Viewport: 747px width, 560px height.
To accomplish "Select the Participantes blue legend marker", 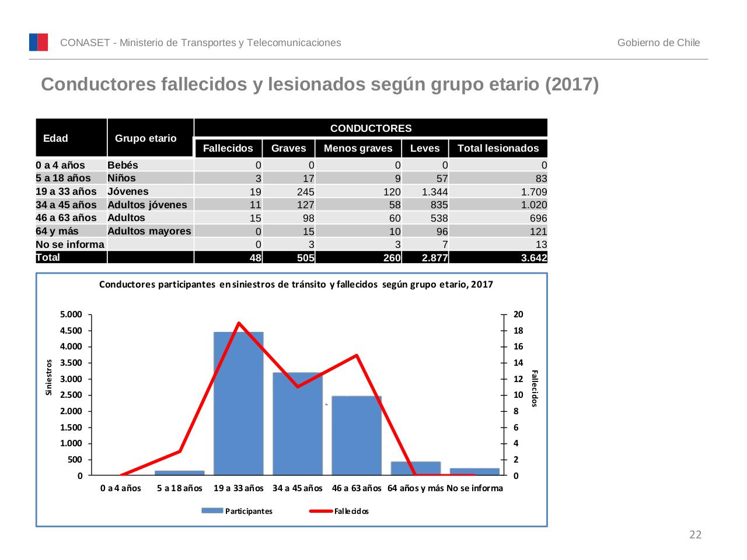I will pos(212,510).
